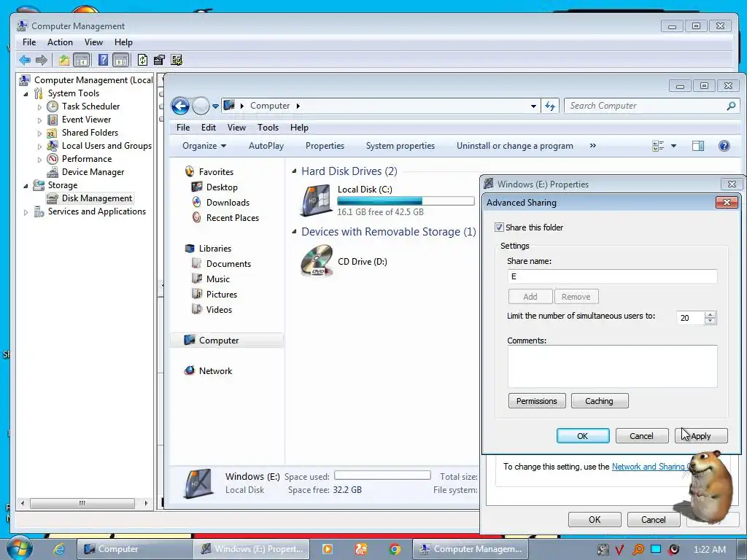The width and height of the screenshot is (747, 560).
Task: Collapse the System Tools tree node
Action: [26, 94]
